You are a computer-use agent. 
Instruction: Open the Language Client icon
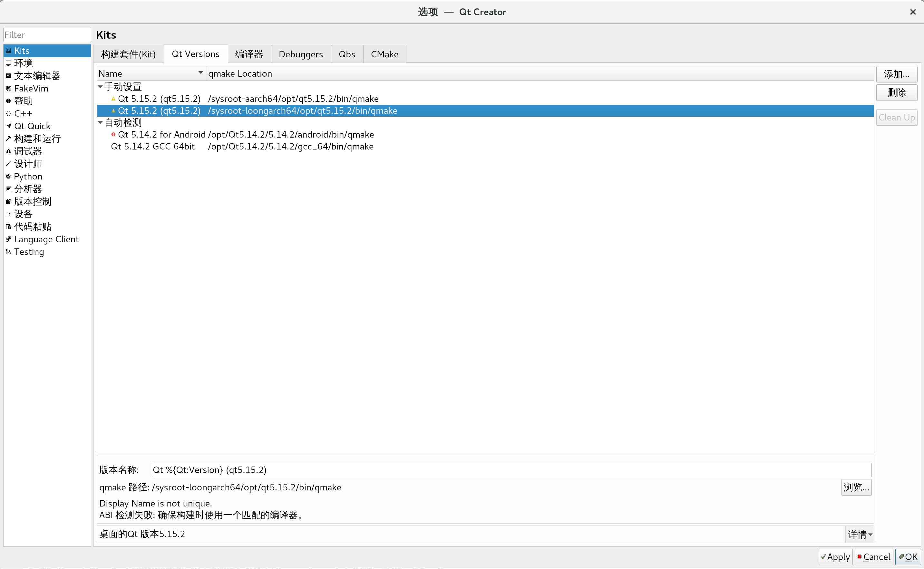point(8,239)
